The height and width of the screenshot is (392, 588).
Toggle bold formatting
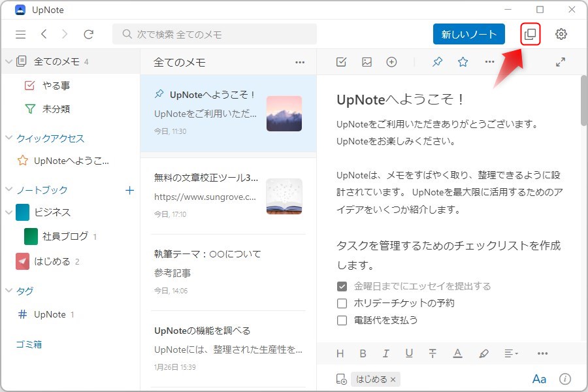(363, 353)
